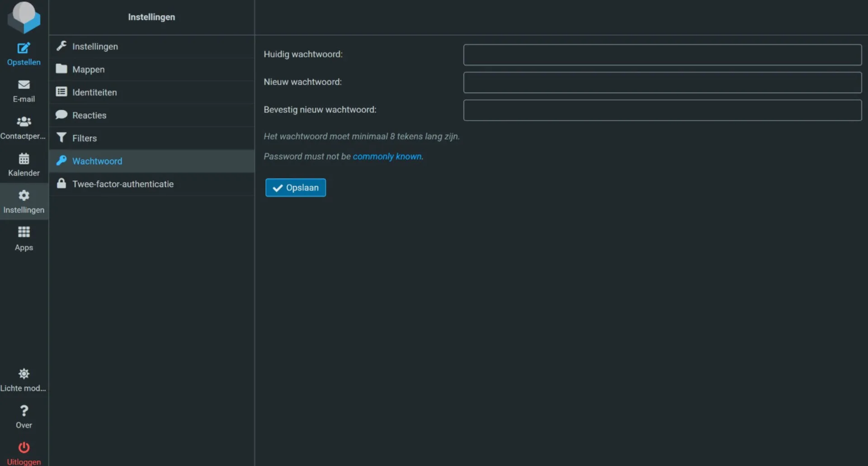Go to Reacties settings

89,115
